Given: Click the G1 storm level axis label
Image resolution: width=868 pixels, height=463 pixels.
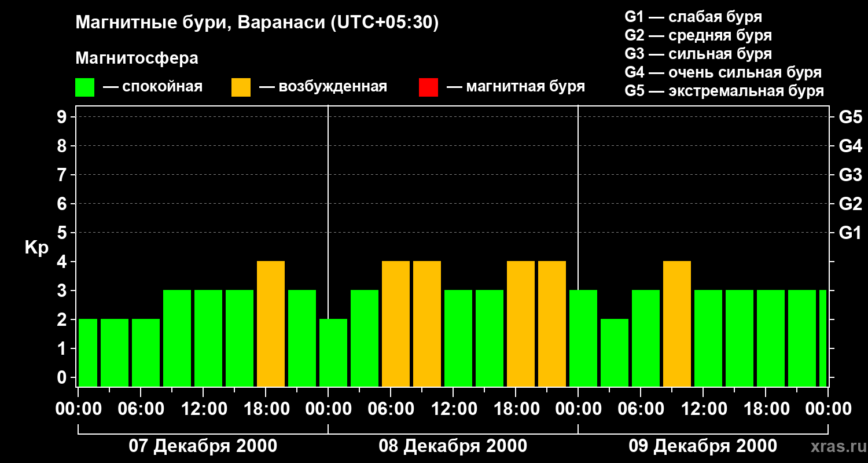Looking at the screenshot, I should 850,233.
